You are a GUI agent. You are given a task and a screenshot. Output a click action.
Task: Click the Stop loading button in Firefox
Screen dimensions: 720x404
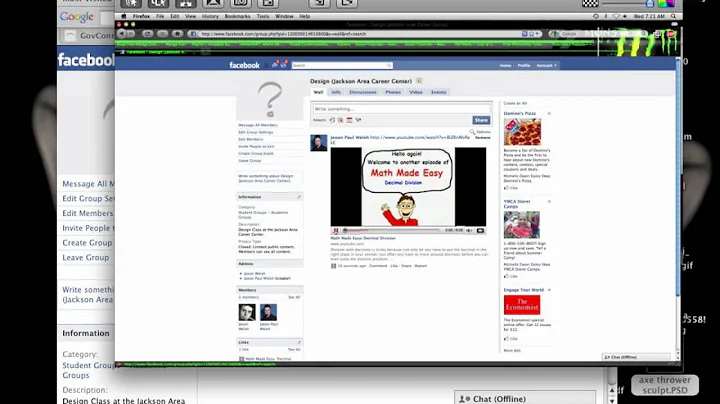point(163,34)
